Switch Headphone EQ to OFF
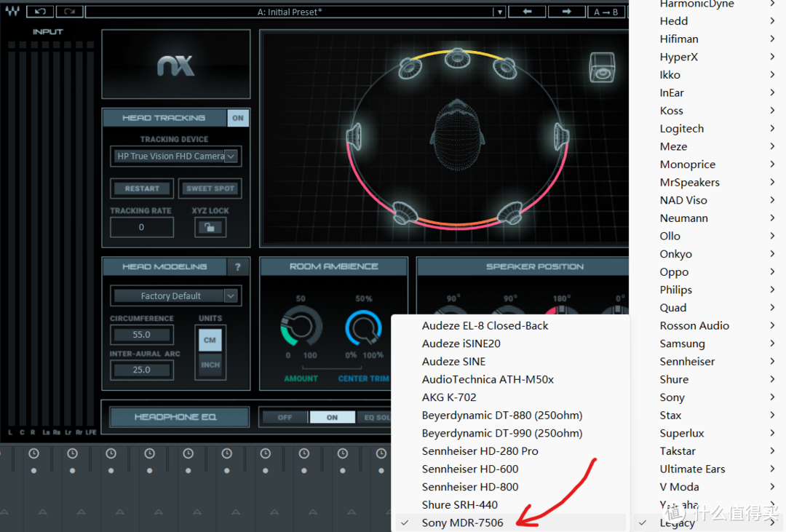This screenshot has width=786, height=532. [x=285, y=417]
